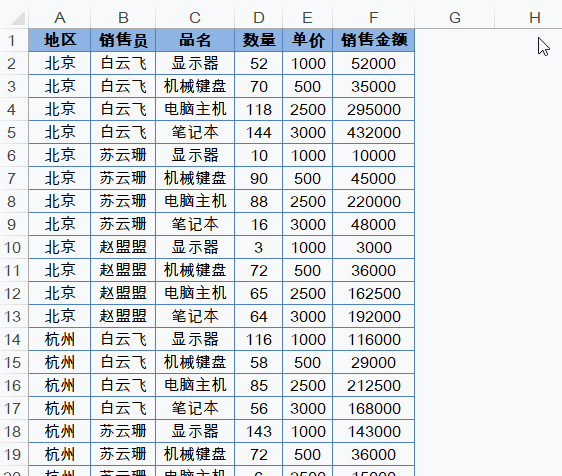The height and width of the screenshot is (476, 562).
Task: Click the 地区 header cell
Action: [60, 40]
